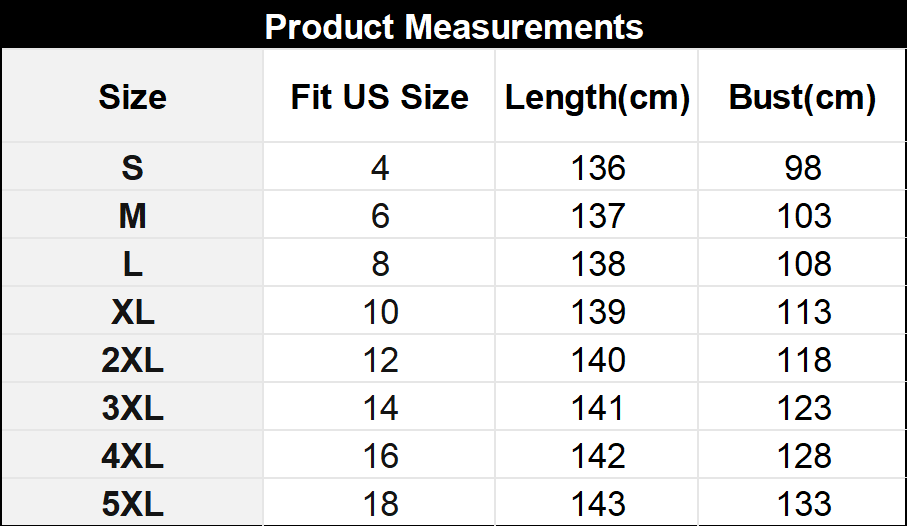The image size is (907, 526).
Task: Click the Fit US Size column header
Action: coord(379,98)
